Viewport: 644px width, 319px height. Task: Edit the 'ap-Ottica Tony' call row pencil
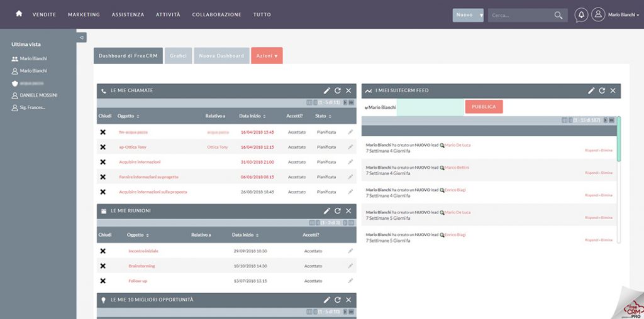tap(350, 147)
